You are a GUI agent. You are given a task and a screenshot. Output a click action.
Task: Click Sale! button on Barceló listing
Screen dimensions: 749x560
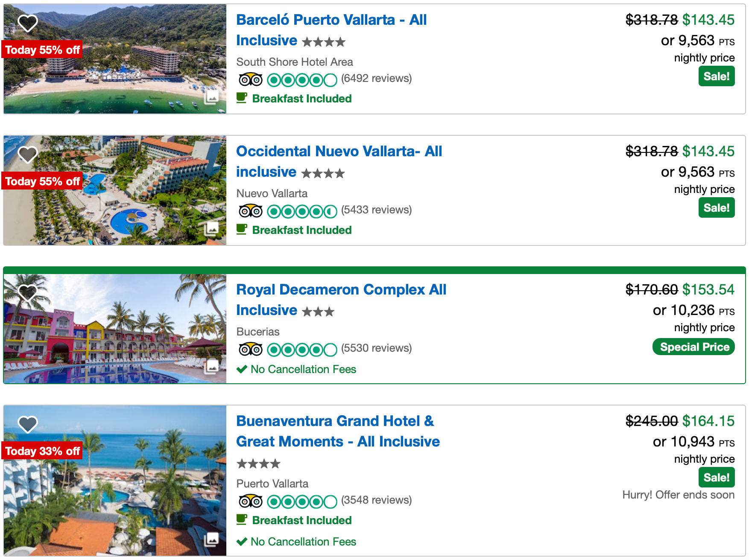point(716,76)
